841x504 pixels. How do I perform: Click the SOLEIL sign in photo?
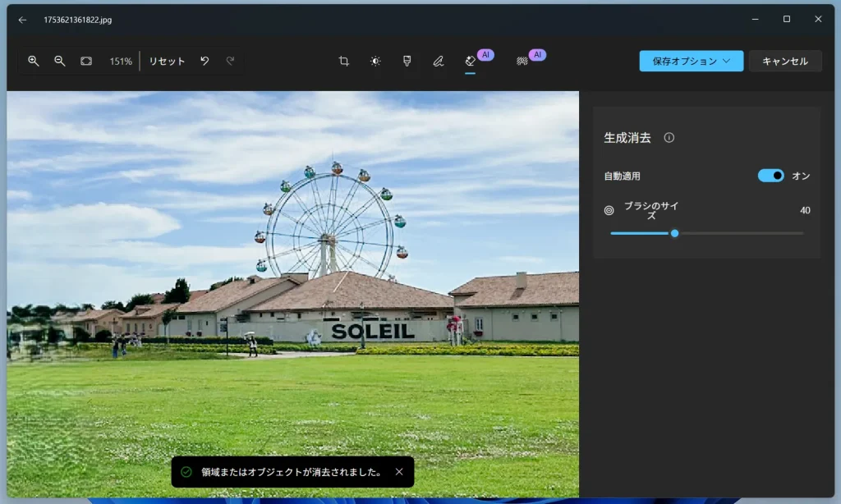point(374,332)
